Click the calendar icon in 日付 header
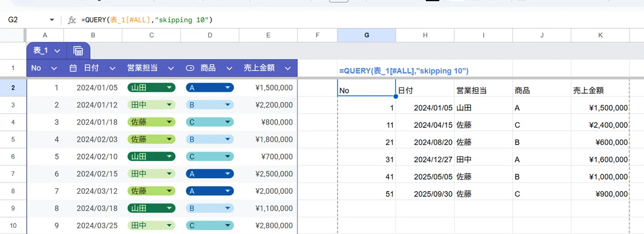 (74, 68)
